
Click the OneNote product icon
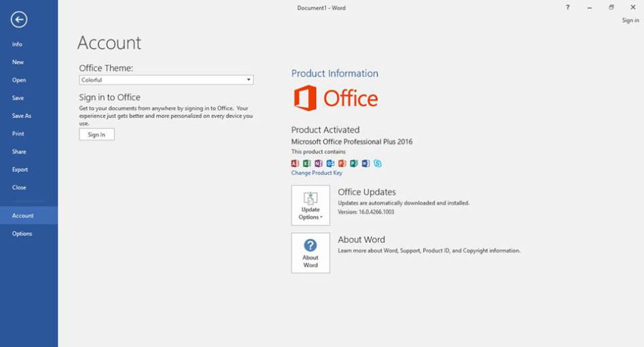point(319,164)
